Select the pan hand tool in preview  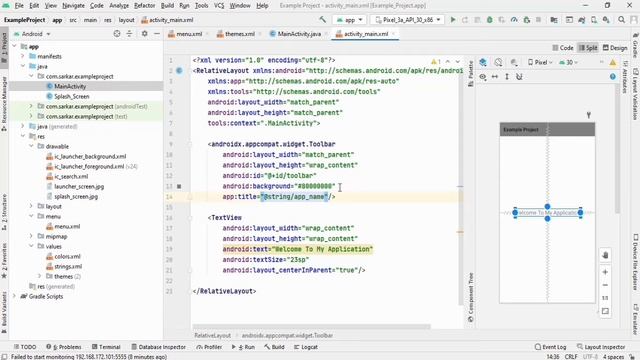point(605,255)
